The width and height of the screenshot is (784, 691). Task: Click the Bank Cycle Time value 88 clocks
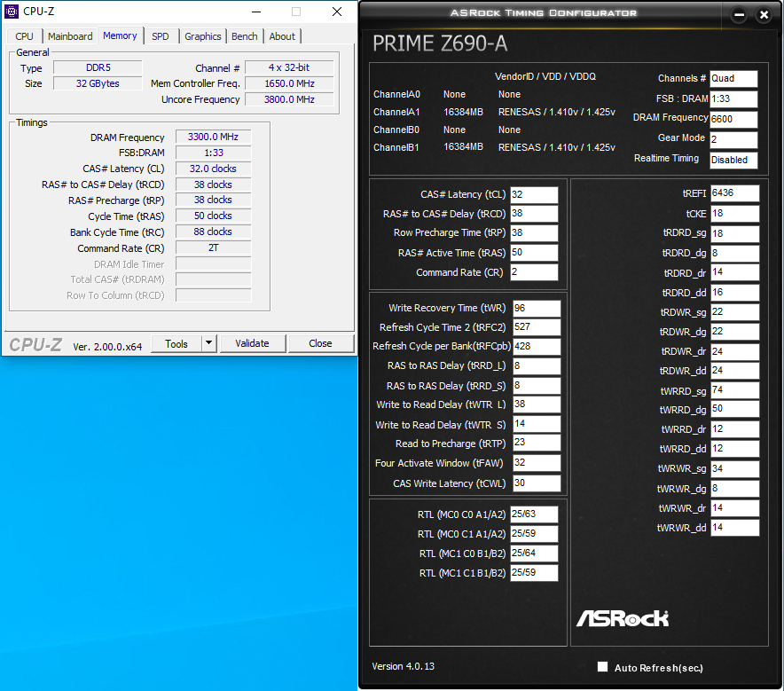click(213, 232)
